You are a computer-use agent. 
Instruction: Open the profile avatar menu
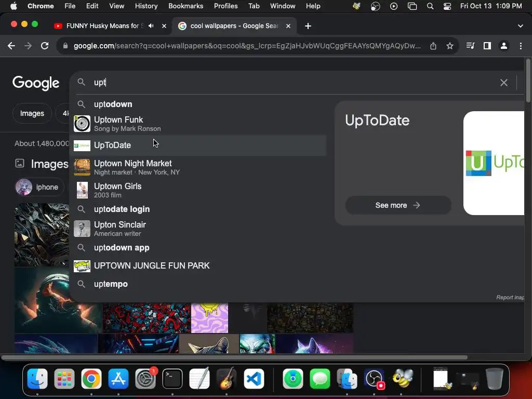(504, 46)
